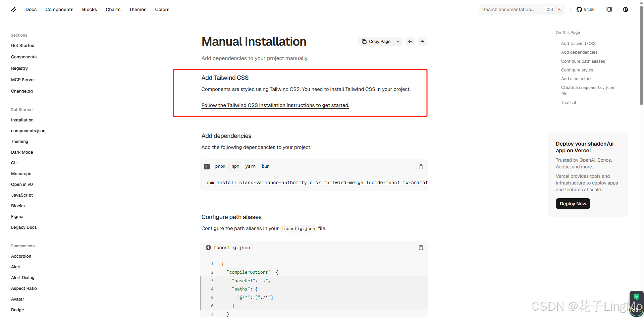Go to previous page arrow
The height and width of the screenshot is (317, 644).
(x=410, y=42)
